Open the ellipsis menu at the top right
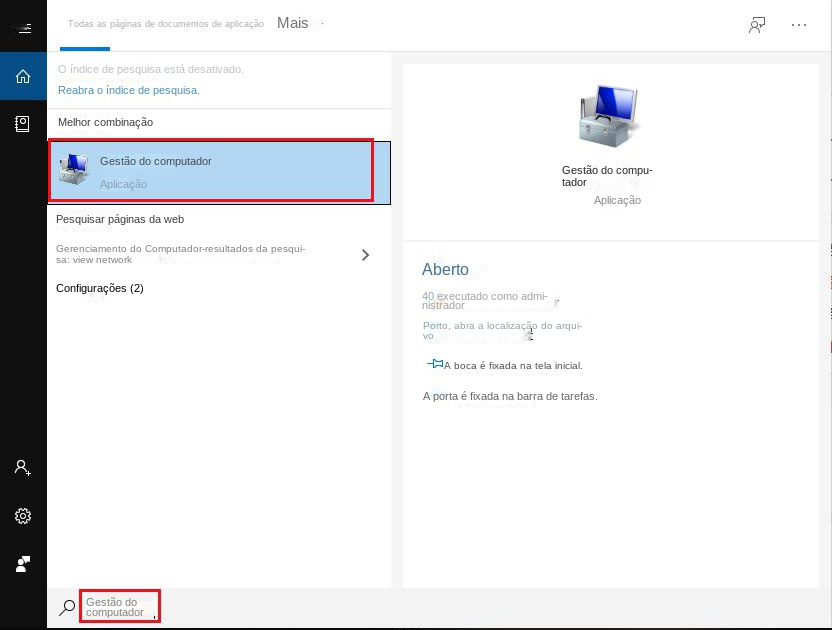 [x=799, y=24]
